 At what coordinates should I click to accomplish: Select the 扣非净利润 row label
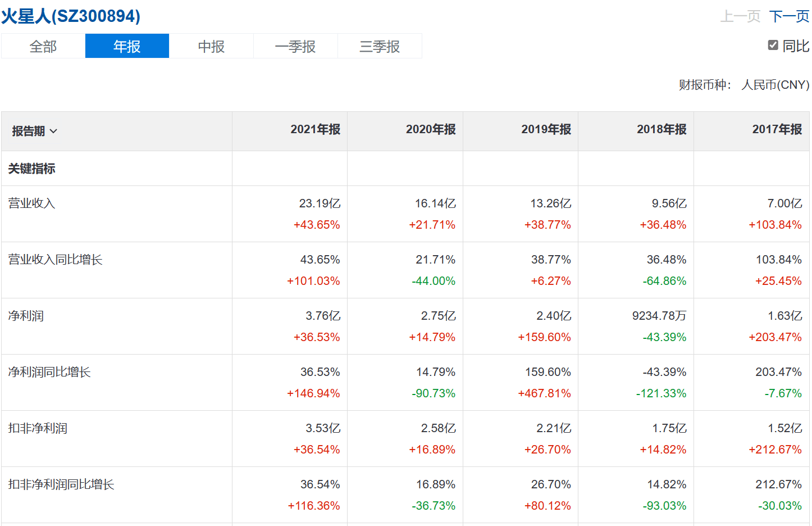click(38, 428)
